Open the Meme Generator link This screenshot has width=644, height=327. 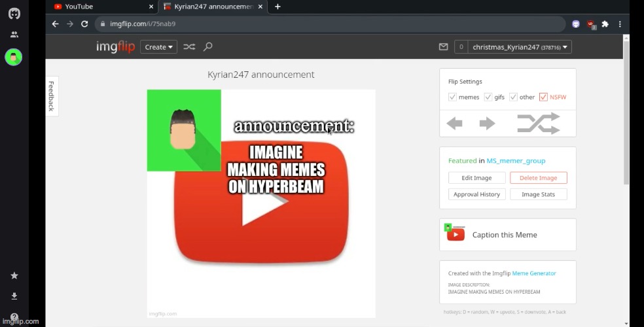coord(534,273)
